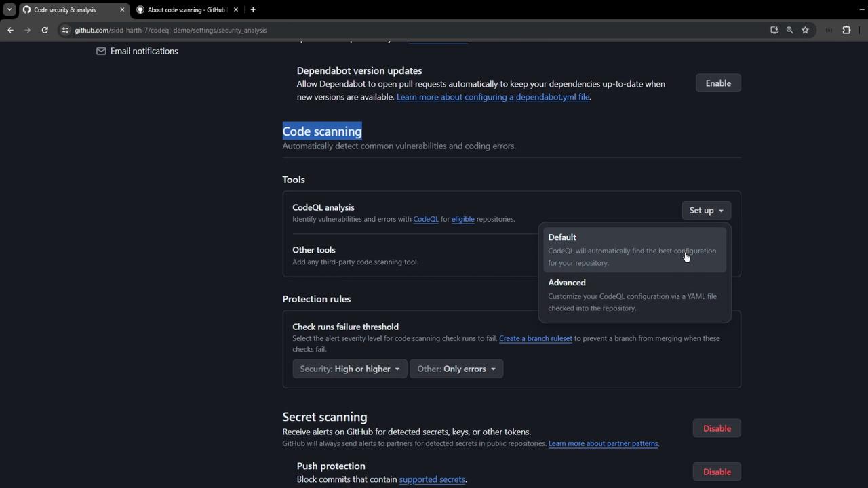868x488 pixels.
Task: Disable Push protection
Action: (717, 472)
